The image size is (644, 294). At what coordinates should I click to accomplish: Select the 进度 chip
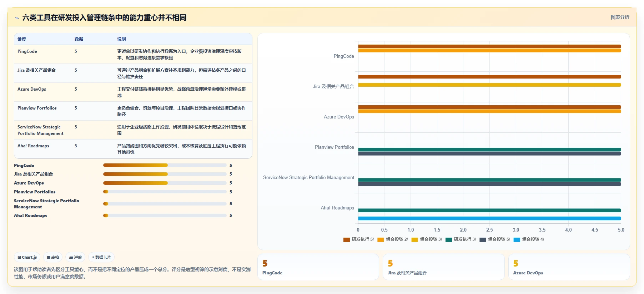[75, 257]
